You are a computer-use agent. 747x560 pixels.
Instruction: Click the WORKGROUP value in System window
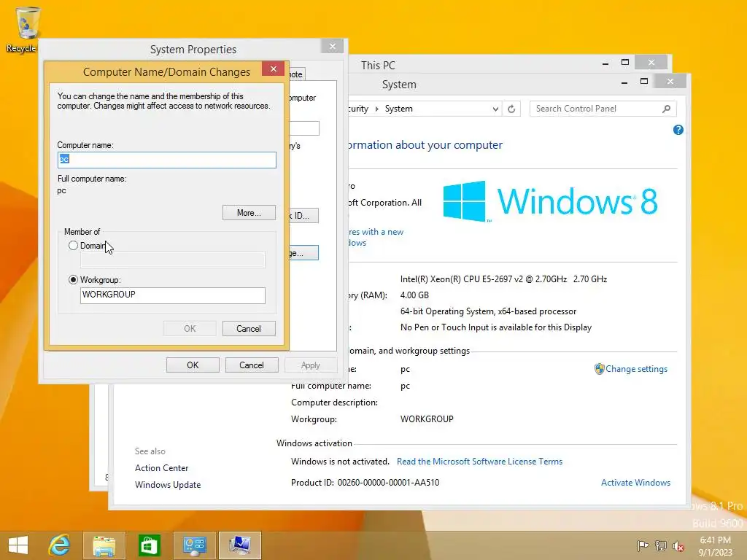pyautogui.click(x=427, y=419)
